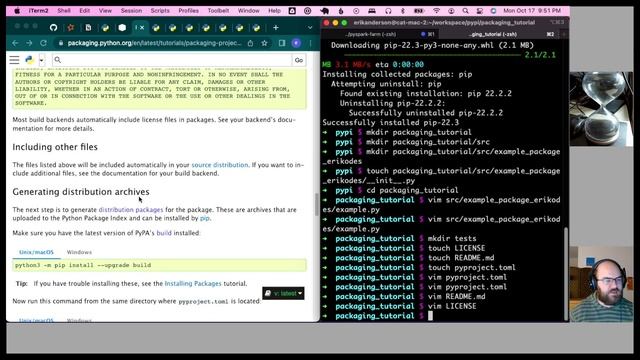
Task: Open the Help menu
Action: click(x=274, y=11)
